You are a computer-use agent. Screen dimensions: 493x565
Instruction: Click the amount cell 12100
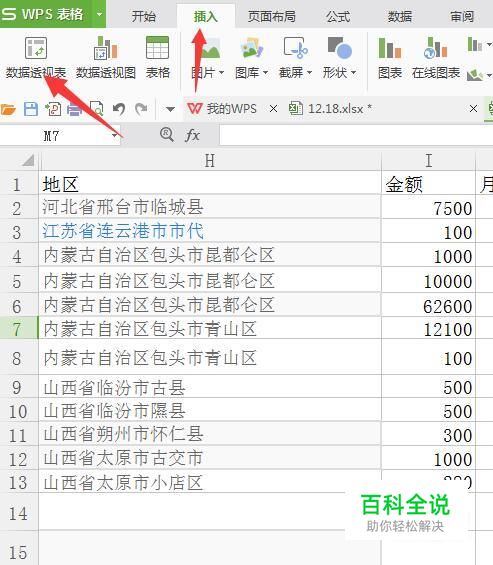pos(428,329)
